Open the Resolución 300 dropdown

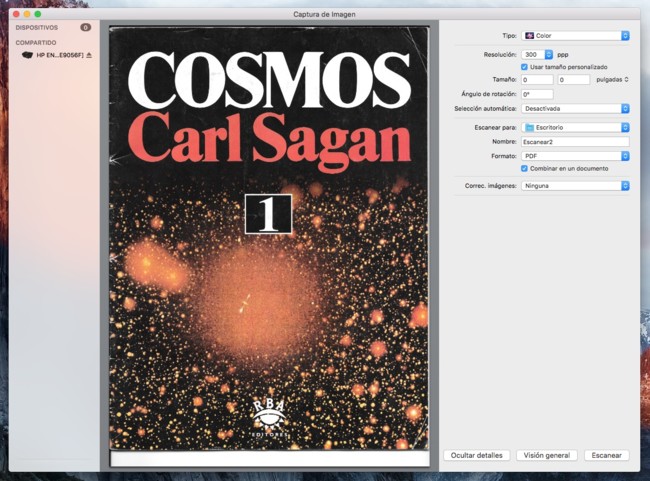pyautogui.click(x=537, y=54)
